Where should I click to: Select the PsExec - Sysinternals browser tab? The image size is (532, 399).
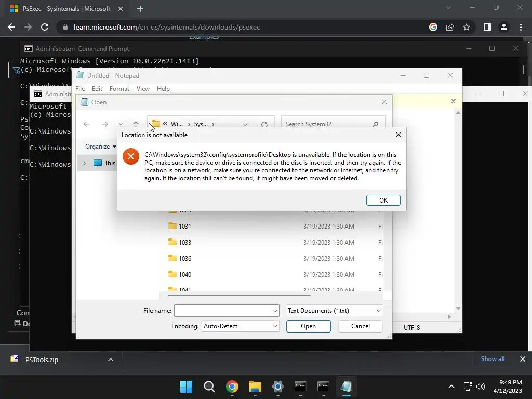point(67,9)
